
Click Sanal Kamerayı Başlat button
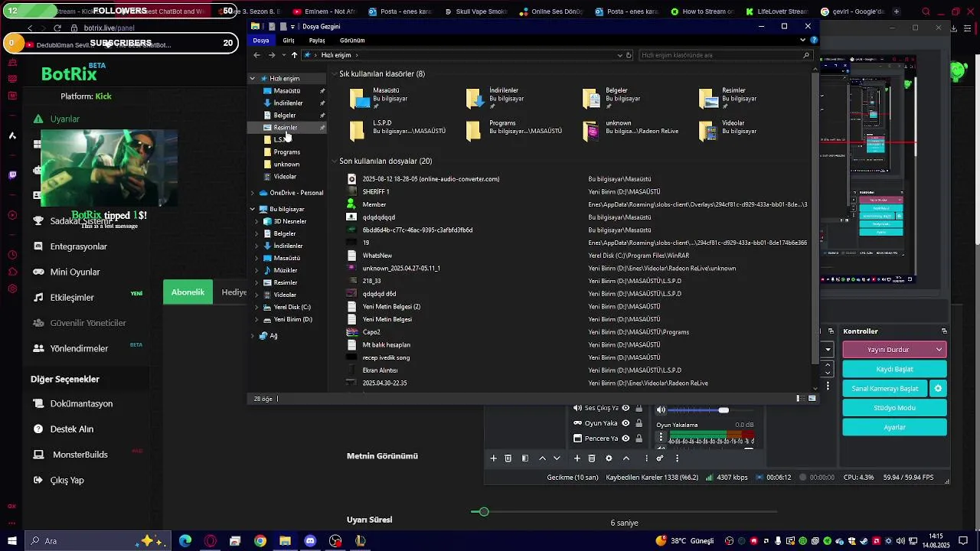(x=885, y=389)
